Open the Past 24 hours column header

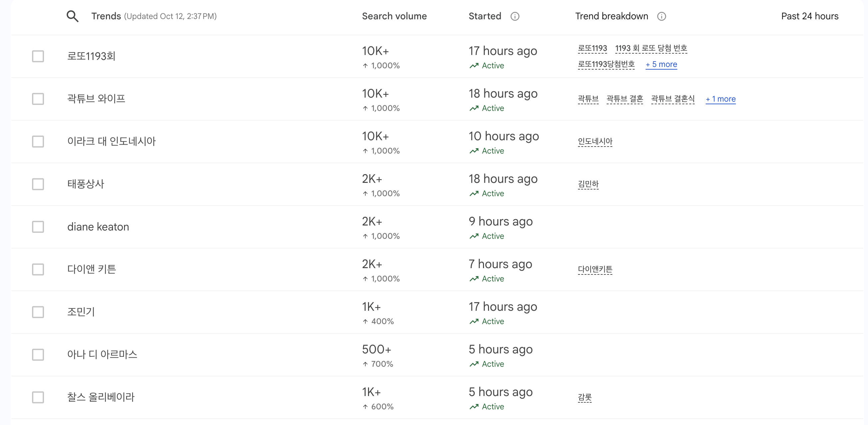pyautogui.click(x=809, y=16)
